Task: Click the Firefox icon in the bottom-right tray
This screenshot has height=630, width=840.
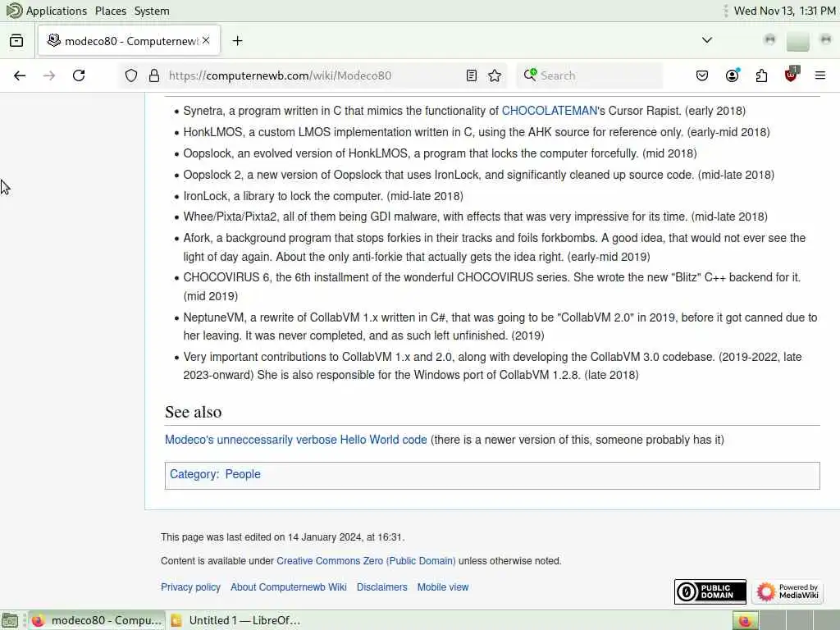Action: pos(745,620)
